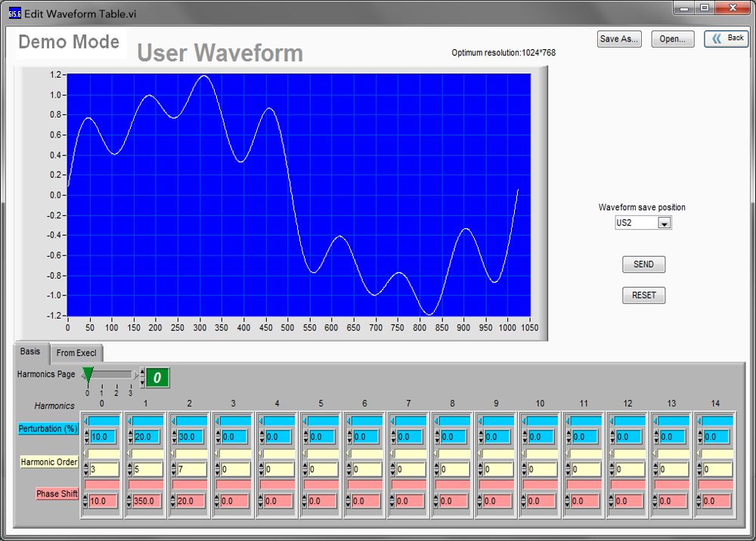
Task: Click the Phase Shift stepper for harmonic 5
Action: [x=305, y=501]
